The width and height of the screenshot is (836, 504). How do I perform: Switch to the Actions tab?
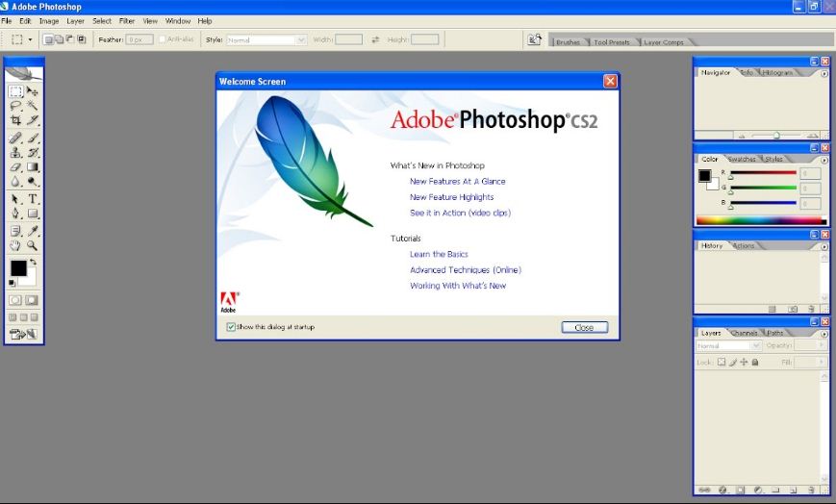(744, 246)
